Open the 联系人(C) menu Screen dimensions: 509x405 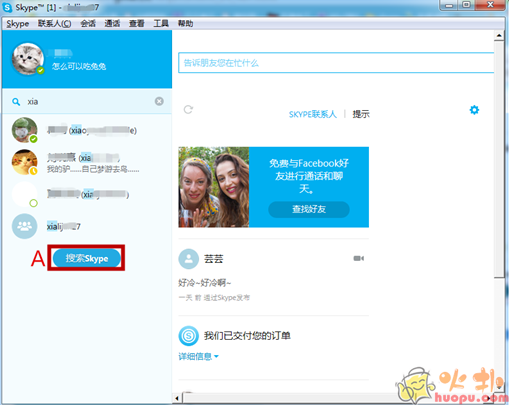pyautogui.click(x=54, y=24)
